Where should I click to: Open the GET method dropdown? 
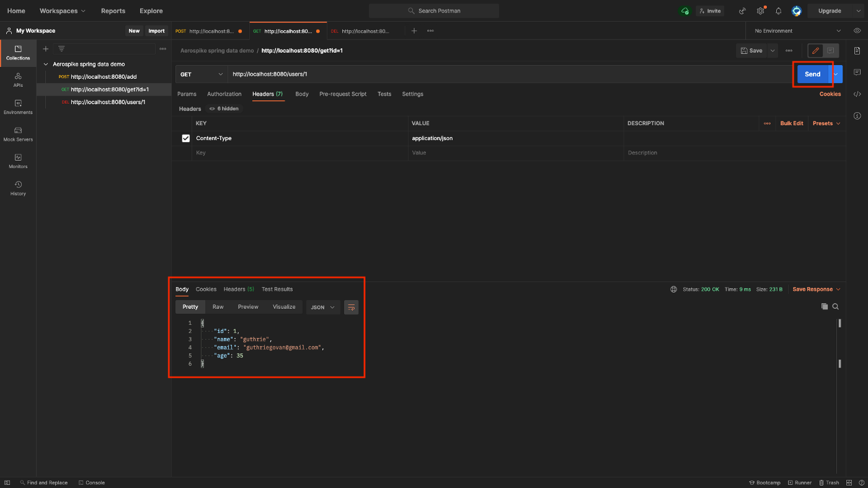(201, 74)
